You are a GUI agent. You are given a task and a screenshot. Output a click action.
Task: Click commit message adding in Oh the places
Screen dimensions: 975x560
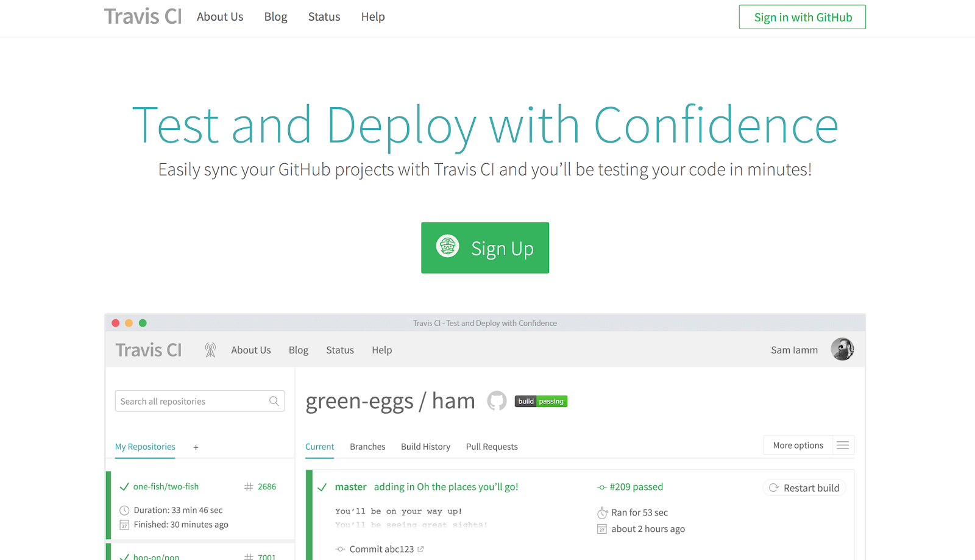click(446, 487)
